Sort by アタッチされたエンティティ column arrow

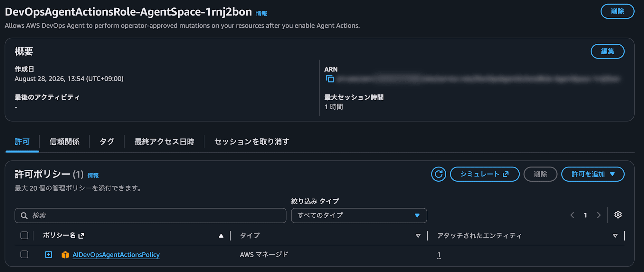615,236
